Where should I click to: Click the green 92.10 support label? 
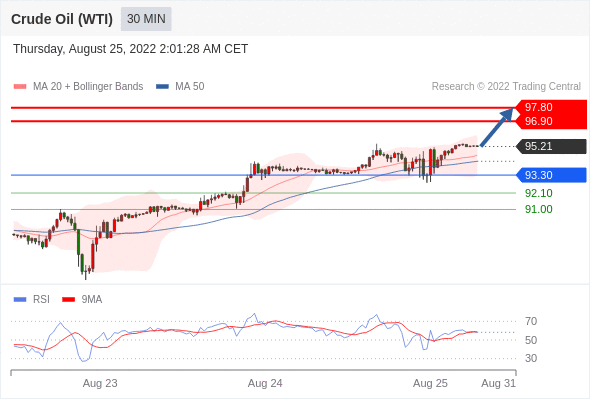pyautogui.click(x=539, y=193)
